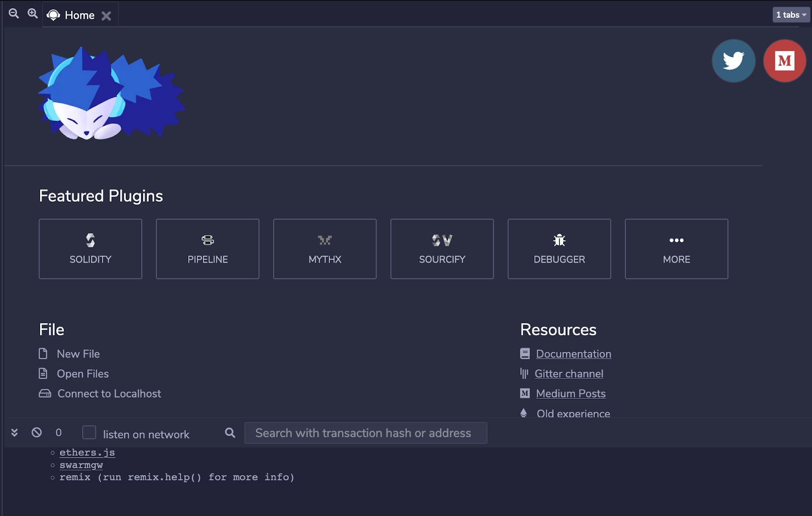Expand the 1 tabs dropdown
Screen dimensions: 812x516
coord(791,15)
